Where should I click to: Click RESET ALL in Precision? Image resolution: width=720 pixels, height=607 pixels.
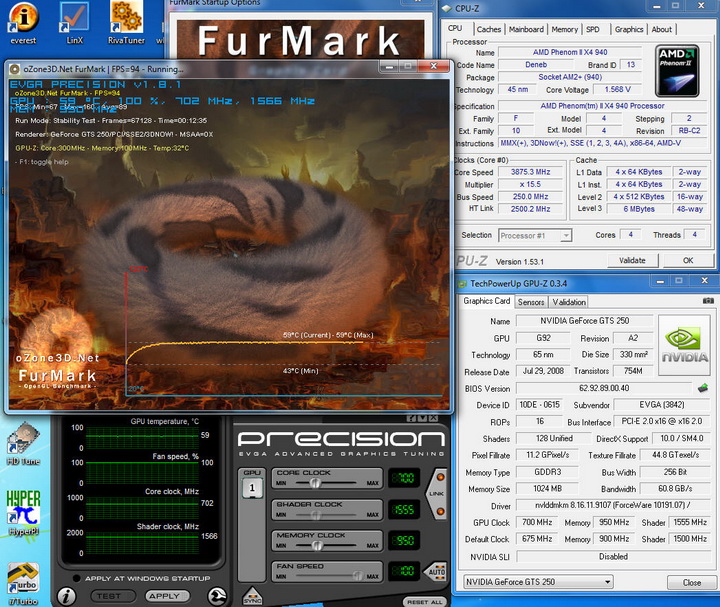tap(424, 602)
